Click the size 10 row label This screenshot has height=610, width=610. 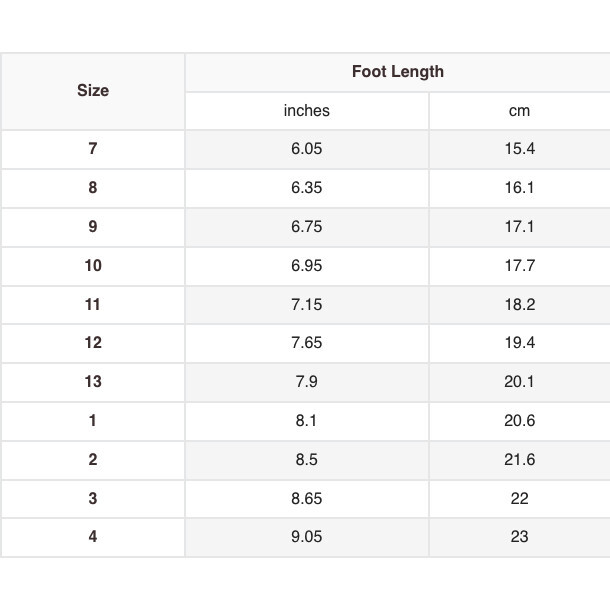93,266
